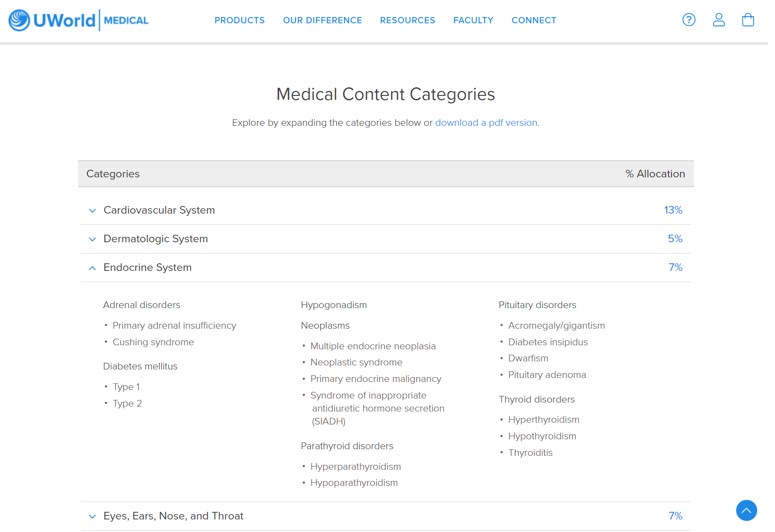Click the Cardiovascular System 13% allocation
Screen dimensions: 775x532
click(x=673, y=210)
